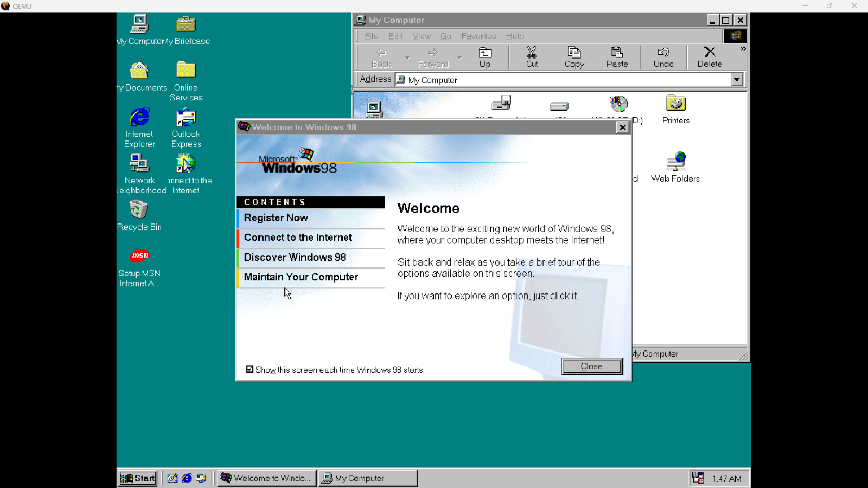Image resolution: width=868 pixels, height=488 pixels.
Task: Open the View menu in My Computer
Action: (x=422, y=36)
